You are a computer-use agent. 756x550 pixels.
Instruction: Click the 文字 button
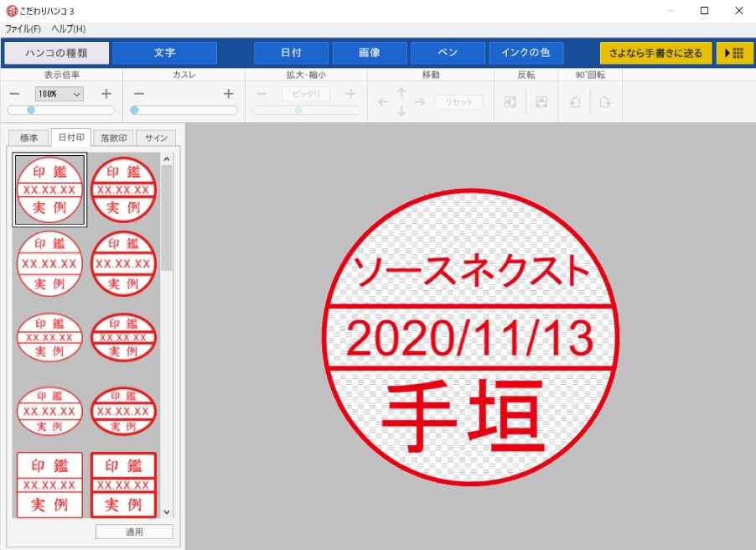(164, 53)
